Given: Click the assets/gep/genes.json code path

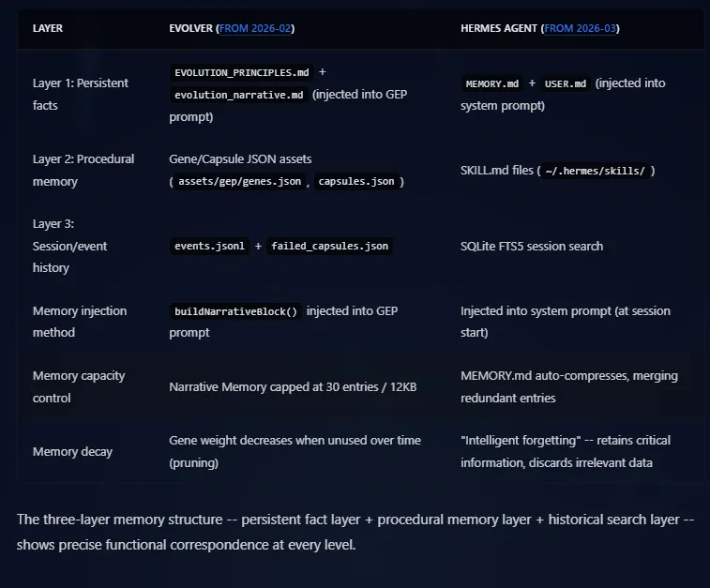Looking at the screenshot, I should [240, 181].
